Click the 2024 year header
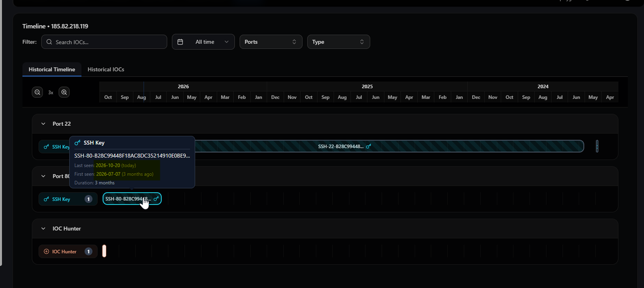644x288 pixels. [543, 86]
